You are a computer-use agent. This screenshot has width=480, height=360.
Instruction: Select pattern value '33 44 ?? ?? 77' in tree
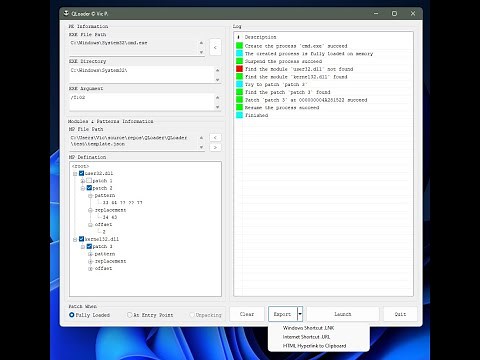(x=122, y=203)
